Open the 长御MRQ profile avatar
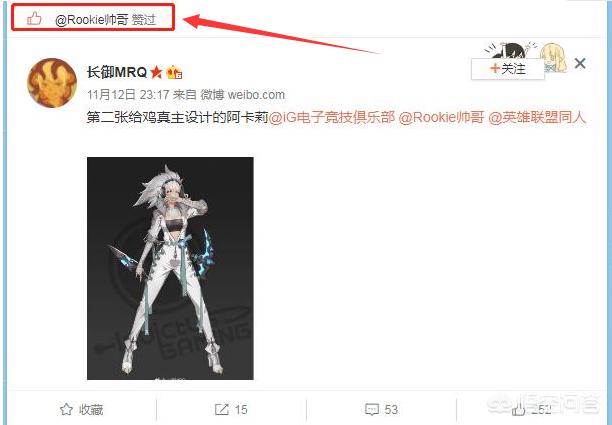 click(52, 83)
